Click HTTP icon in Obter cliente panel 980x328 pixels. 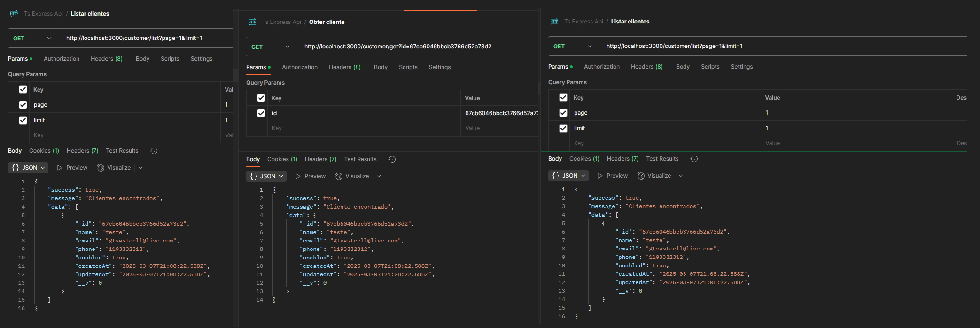(x=252, y=22)
